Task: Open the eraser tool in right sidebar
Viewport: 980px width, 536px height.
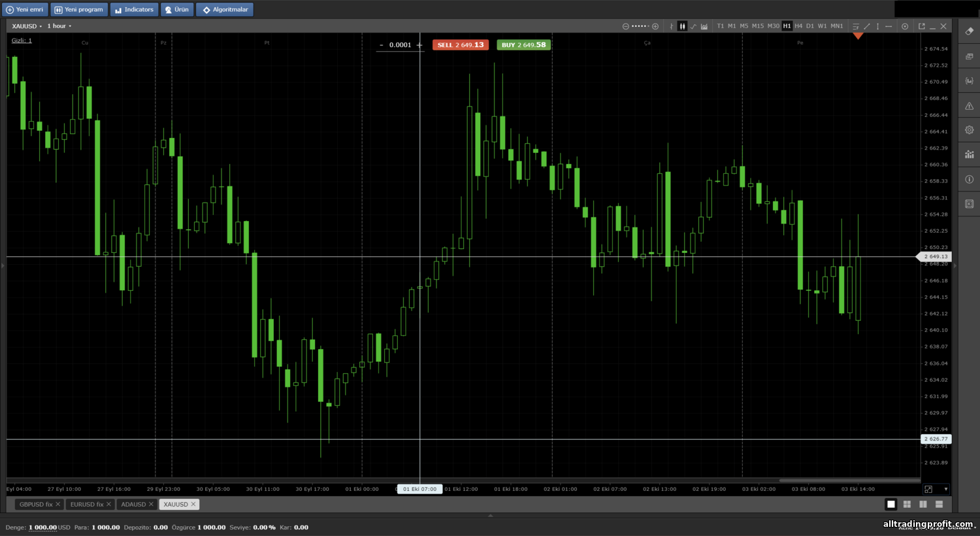Action: (x=969, y=31)
